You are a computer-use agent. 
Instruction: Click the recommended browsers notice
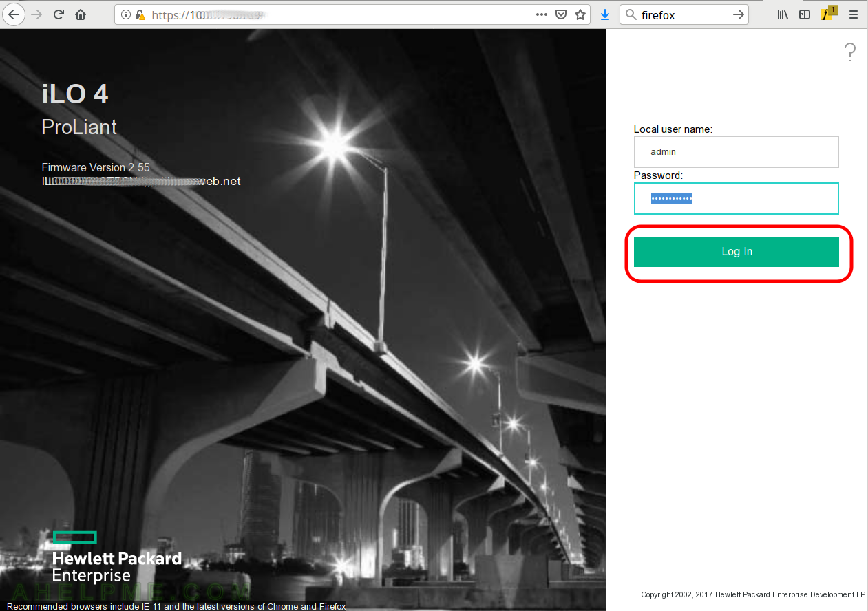(x=176, y=606)
